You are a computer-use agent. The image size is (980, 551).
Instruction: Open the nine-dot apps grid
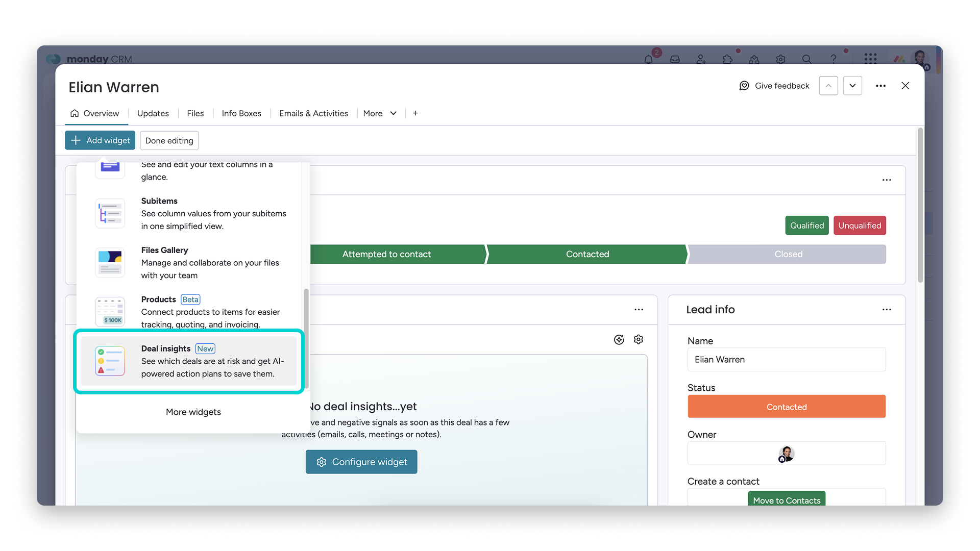[x=870, y=59]
